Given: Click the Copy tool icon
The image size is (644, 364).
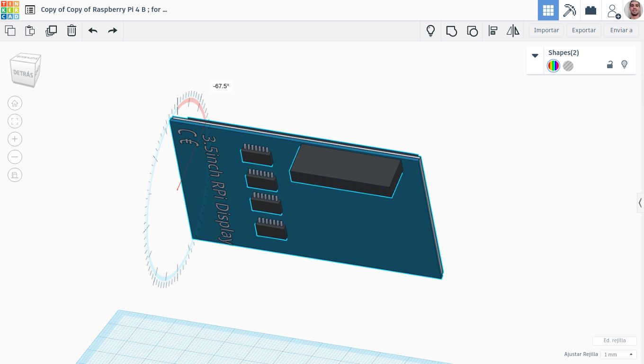Looking at the screenshot, I should (10, 31).
